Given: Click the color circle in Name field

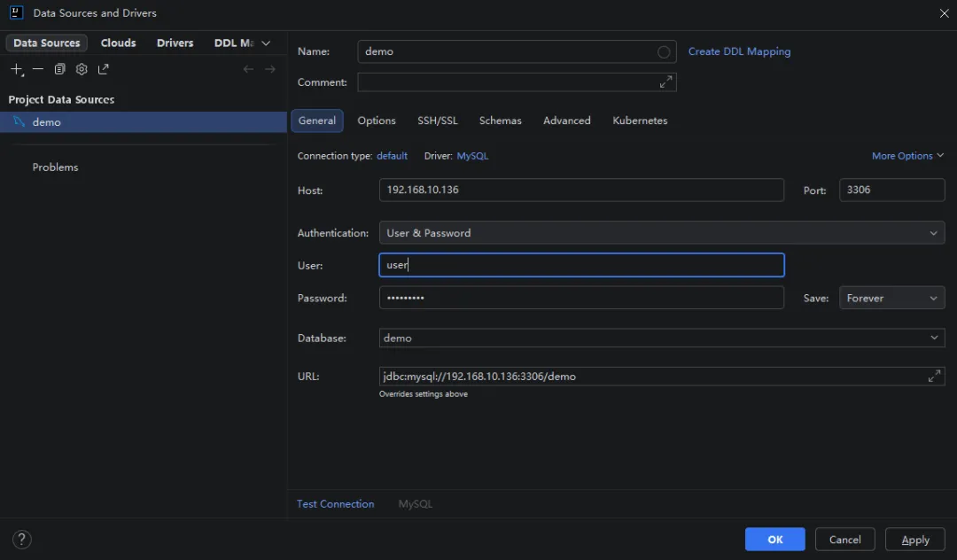Looking at the screenshot, I should click(x=664, y=52).
